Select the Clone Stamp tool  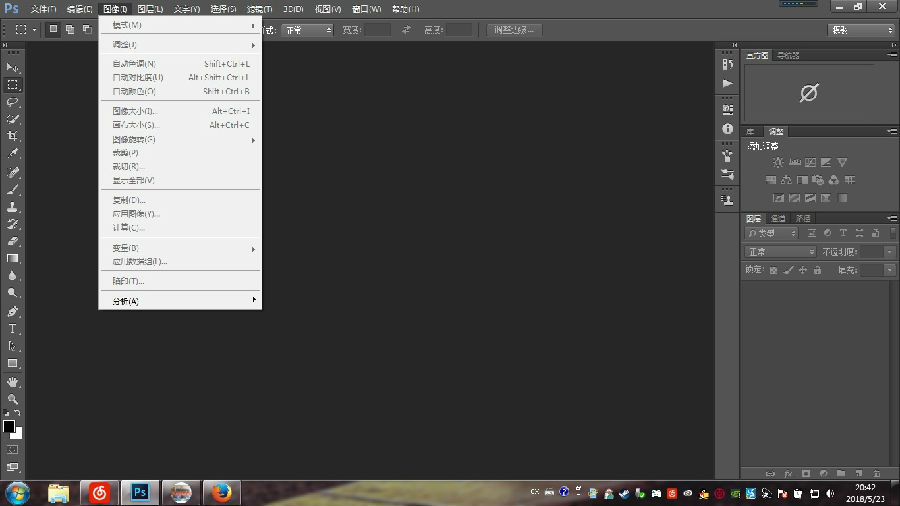tap(13, 207)
